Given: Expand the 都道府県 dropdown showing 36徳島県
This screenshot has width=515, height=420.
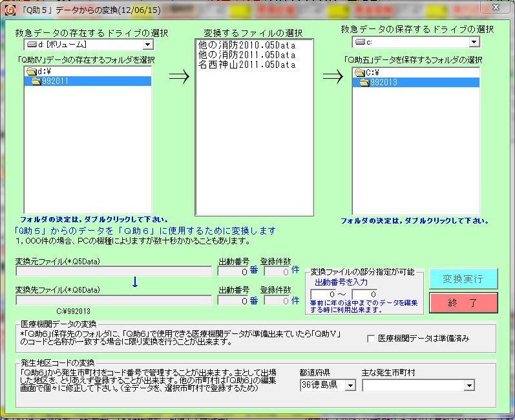Looking at the screenshot, I should [x=350, y=385].
